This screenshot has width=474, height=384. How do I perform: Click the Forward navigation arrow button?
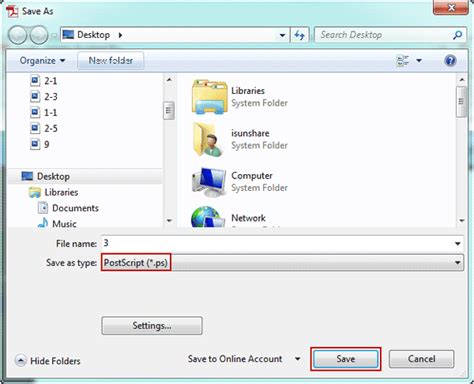coord(39,35)
